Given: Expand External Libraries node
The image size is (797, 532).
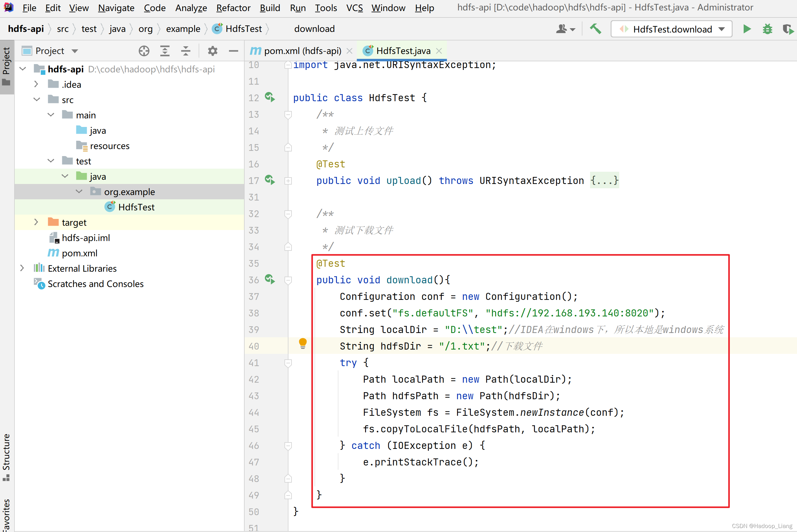Looking at the screenshot, I should (22, 268).
